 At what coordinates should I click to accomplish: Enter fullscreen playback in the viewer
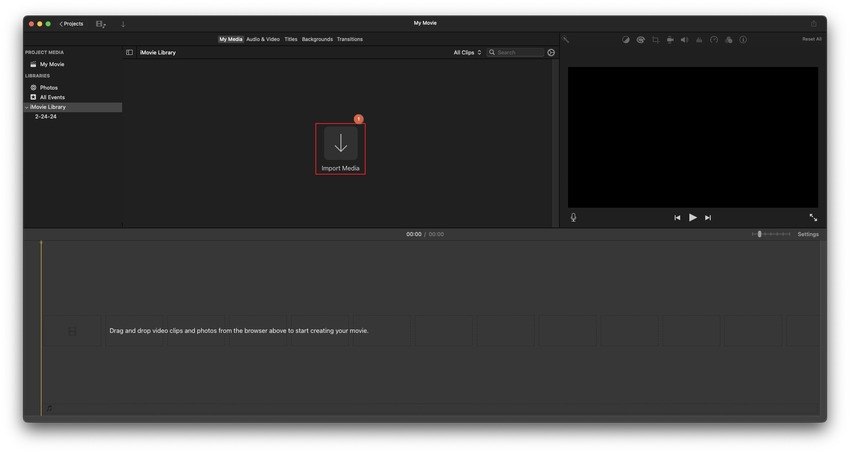pyautogui.click(x=813, y=217)
